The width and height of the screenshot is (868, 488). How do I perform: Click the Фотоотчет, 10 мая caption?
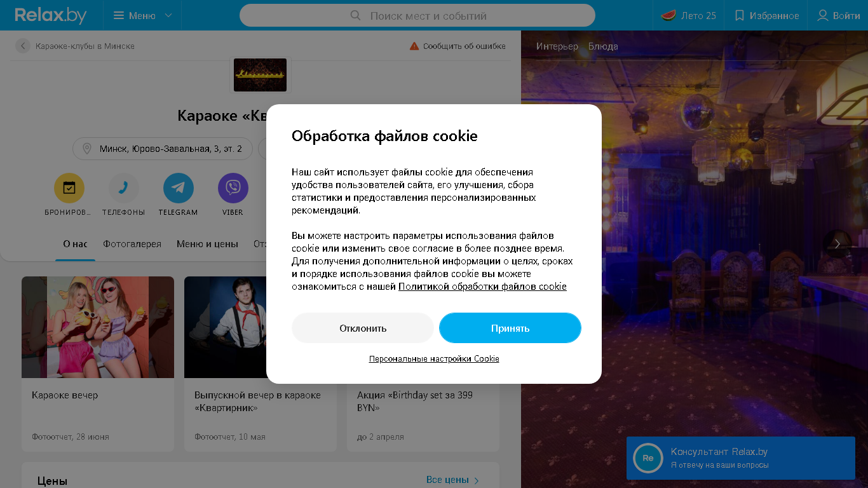[230, 437]
